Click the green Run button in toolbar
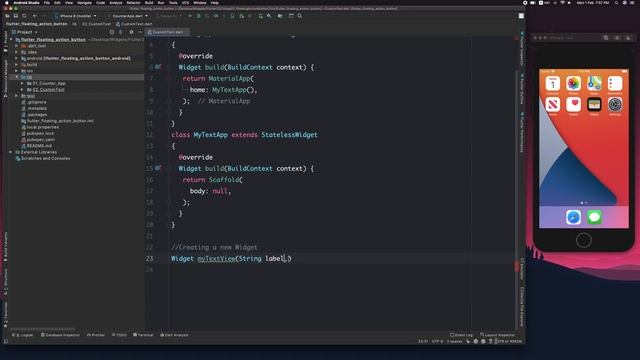640x360 pixels. point(190,16)
